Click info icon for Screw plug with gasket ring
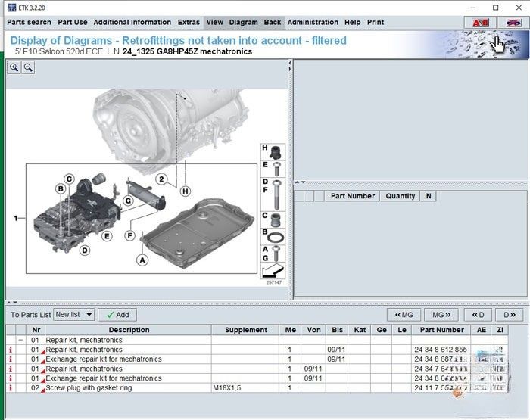 pyautogui.click(x=11, y=387)
